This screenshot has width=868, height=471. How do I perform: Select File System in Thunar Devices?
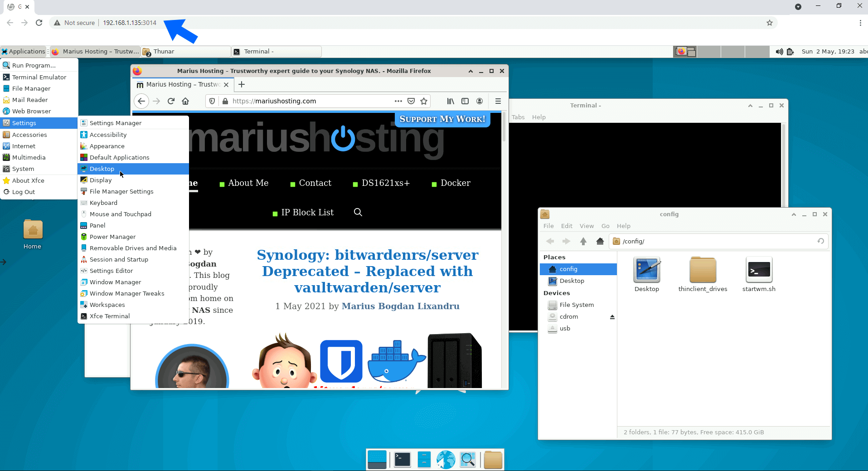(x=578, y=305)
